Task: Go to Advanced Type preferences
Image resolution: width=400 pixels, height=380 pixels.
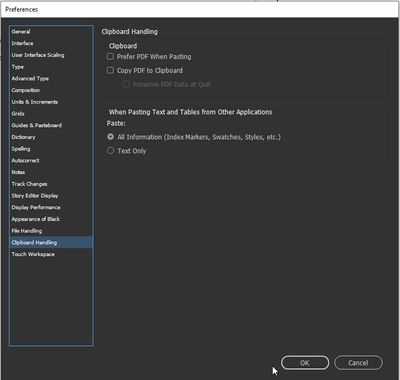Action: [51, 78]
